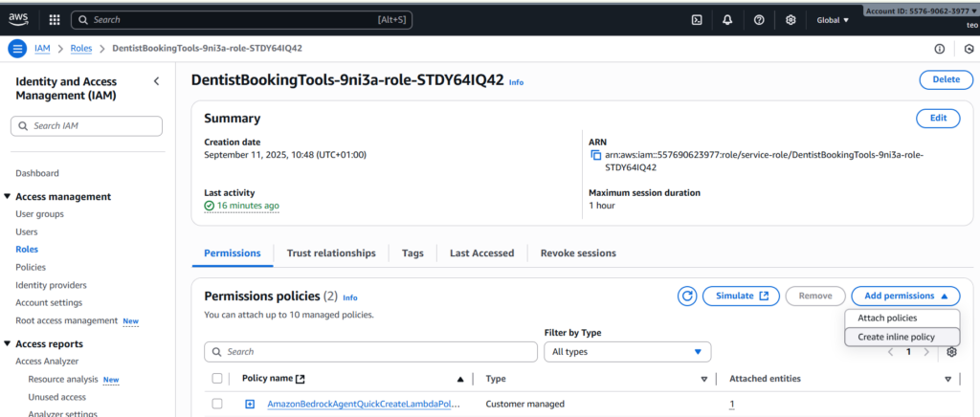Viewport: 980px width, 417px height.
Task: Open the notifications bell
Action: pos(727,19)
